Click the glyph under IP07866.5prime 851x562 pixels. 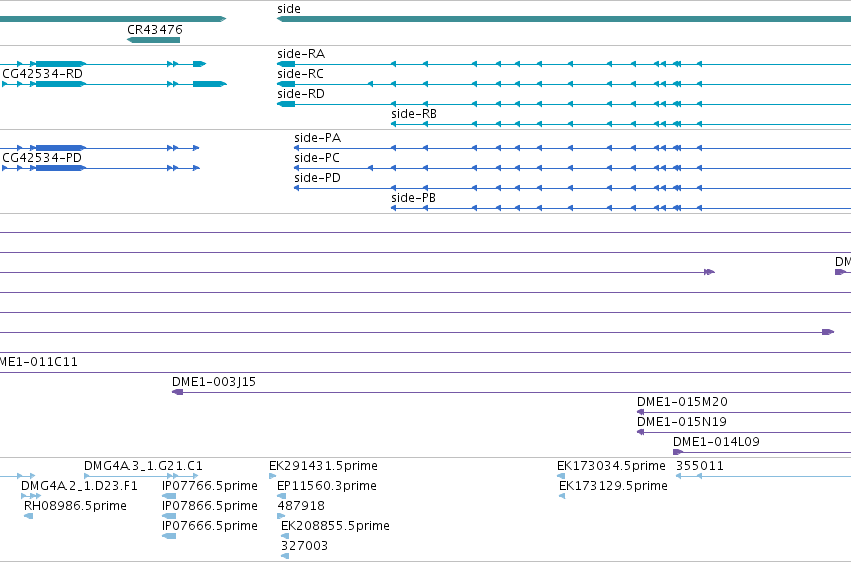pos(169,516)
